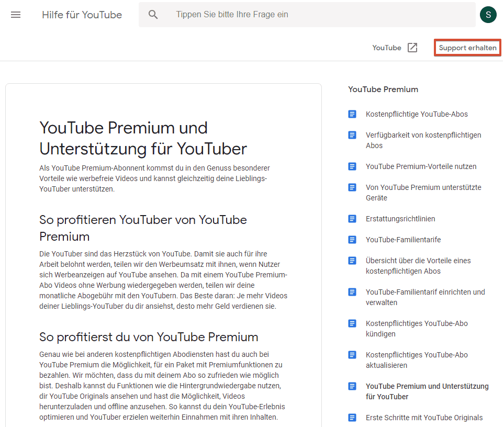Click article icon beside Erste Schritte mit YouTube Originals
This screenshot has height=427, width=504.
(352, 418)
